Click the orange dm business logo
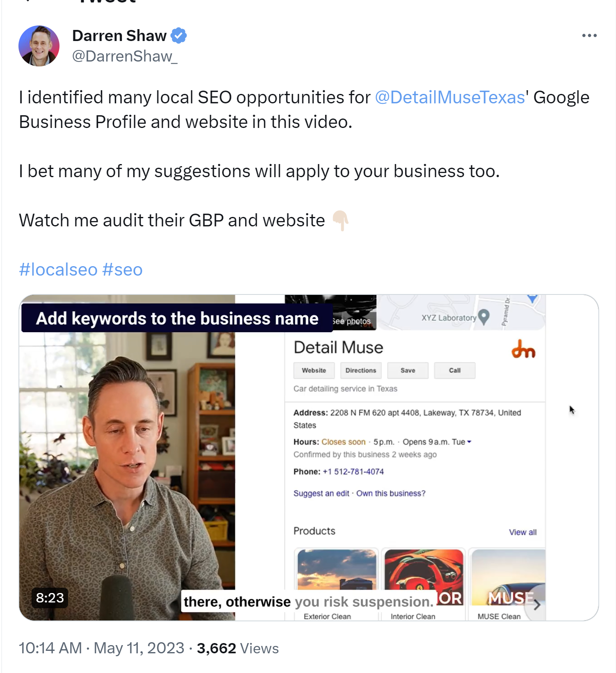 (523, 349)
